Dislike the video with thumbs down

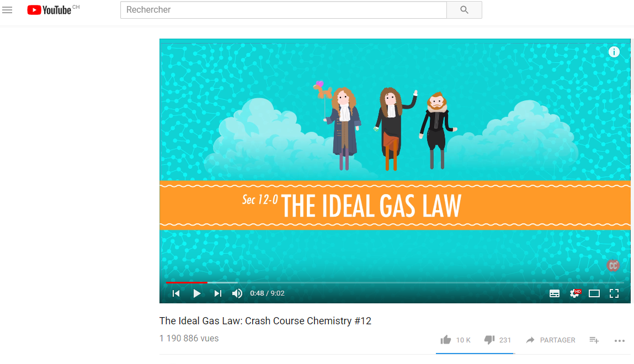(489, 340)
